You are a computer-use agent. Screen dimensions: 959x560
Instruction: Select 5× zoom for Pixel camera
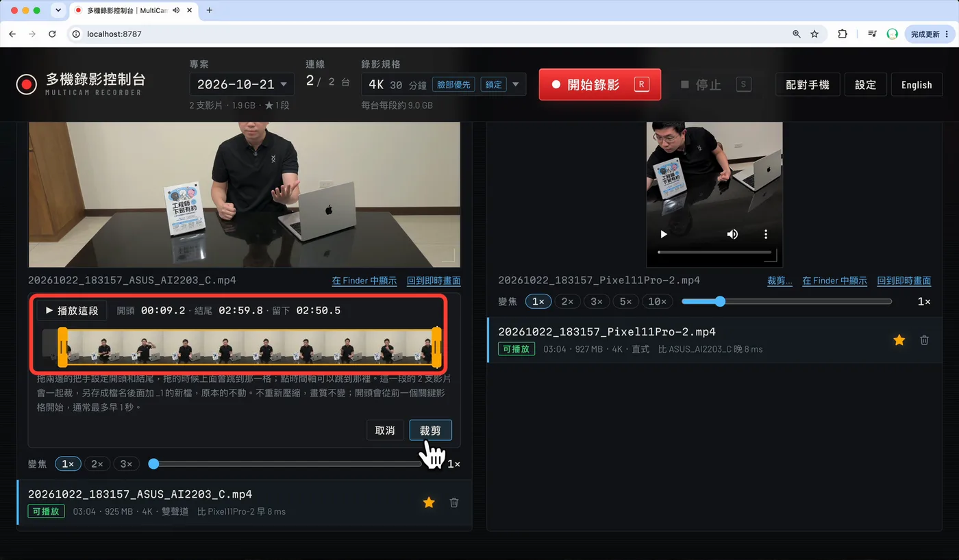(626, 301)
